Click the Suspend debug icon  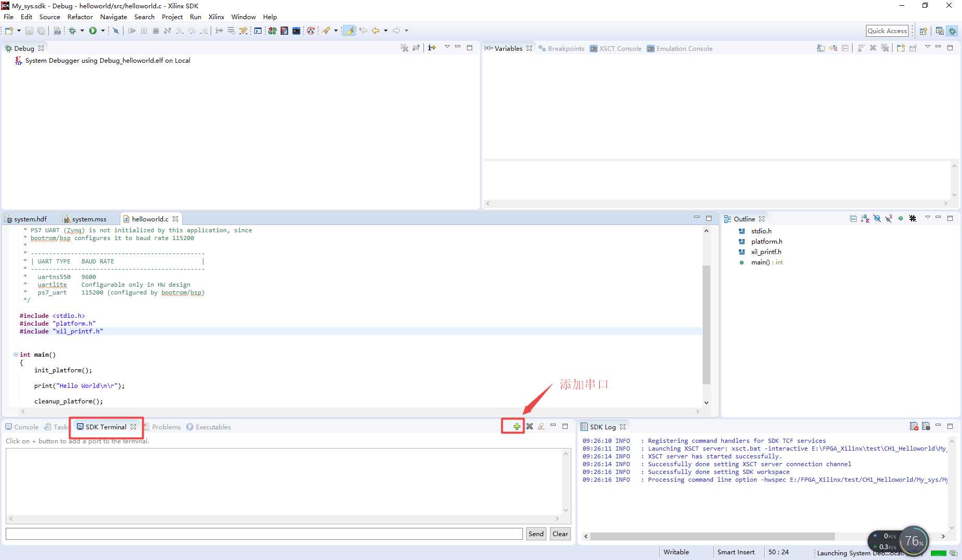[x=144, y=31]
